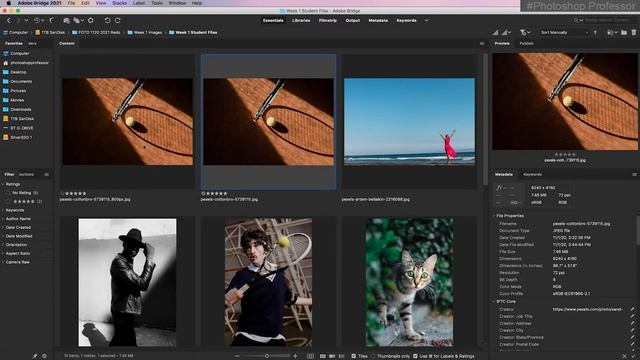Click the zoom out minus icon
The height and width of the screenshot is (360, 640).
(x=237, y=356)
